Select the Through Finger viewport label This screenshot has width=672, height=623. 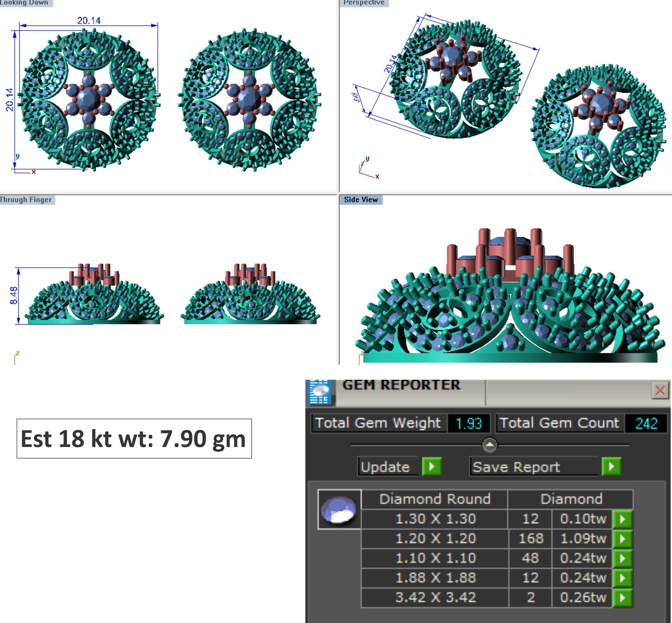(x=26, y=200)
